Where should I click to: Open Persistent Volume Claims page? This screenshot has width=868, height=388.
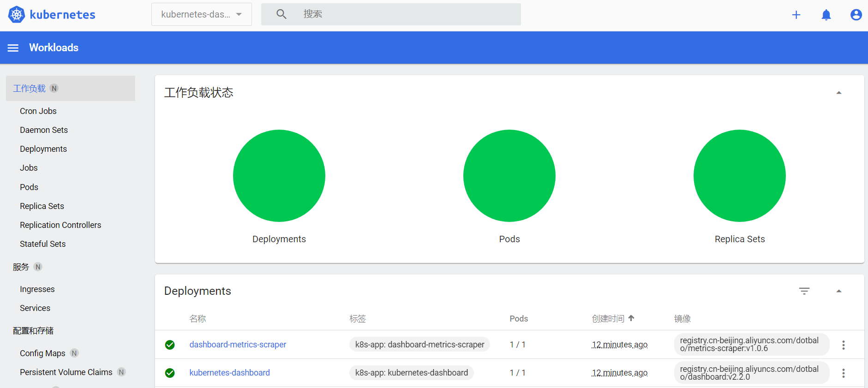(66, 372)
